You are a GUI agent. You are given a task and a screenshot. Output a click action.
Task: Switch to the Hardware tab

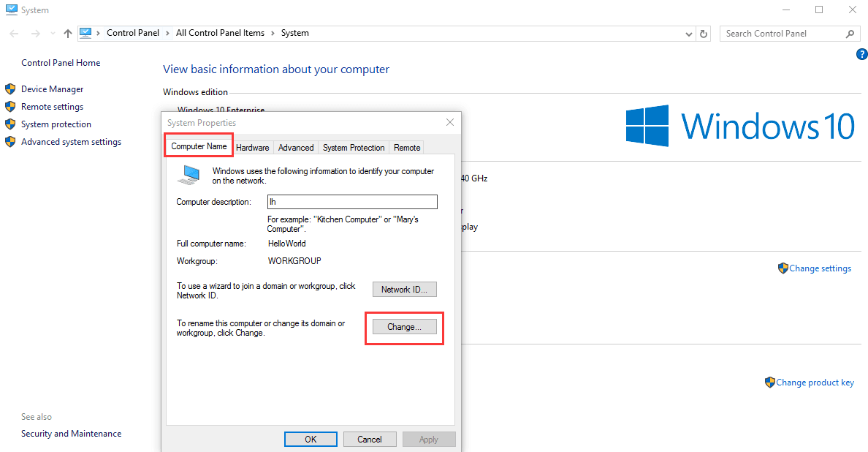point(252,147)
